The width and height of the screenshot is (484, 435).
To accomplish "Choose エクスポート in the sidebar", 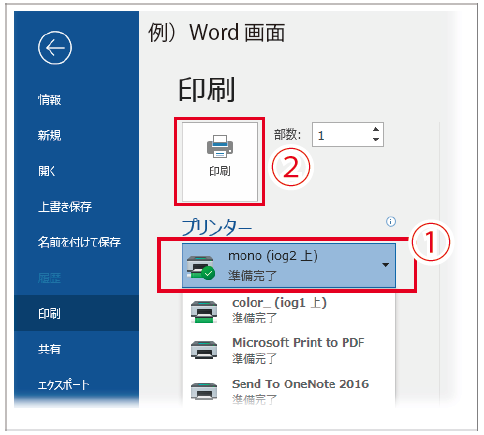I will [63, 385].
